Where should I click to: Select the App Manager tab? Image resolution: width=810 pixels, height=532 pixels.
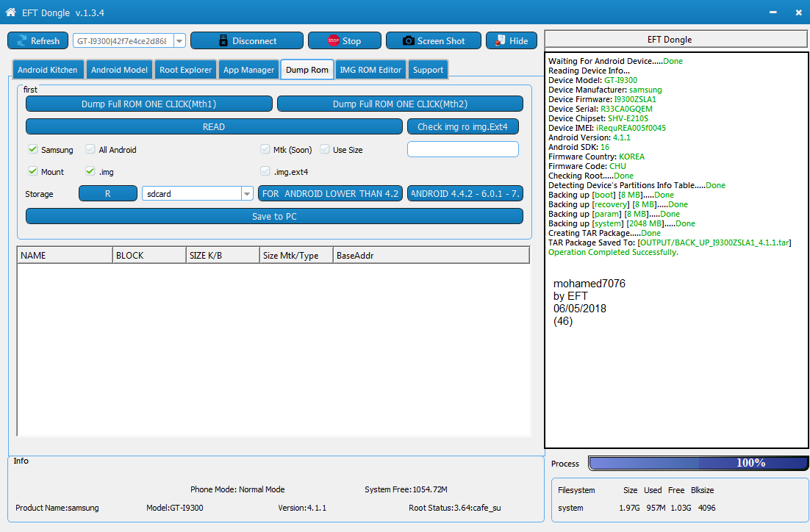coord(248,70)
